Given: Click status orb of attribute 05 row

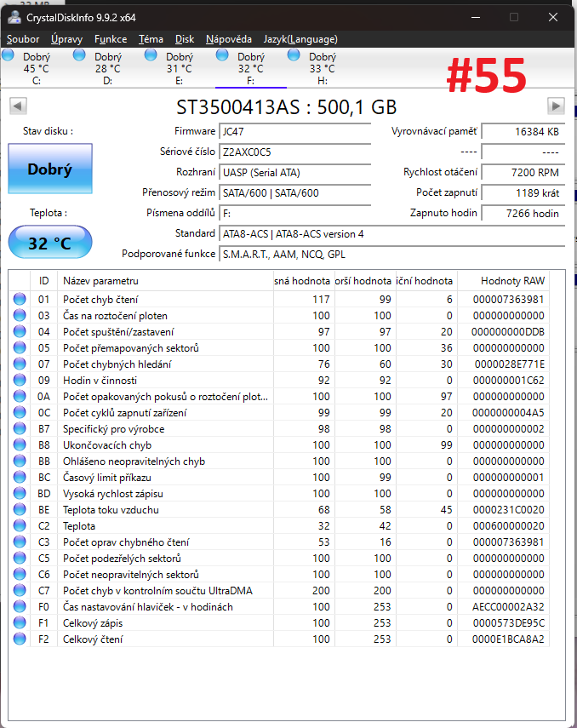Looking at the screenshot, I should pyautogui.click(x=20, y=347).
